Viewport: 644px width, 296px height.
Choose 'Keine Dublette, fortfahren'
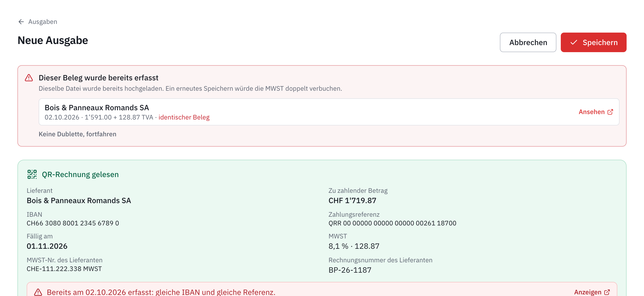point(78,134)
